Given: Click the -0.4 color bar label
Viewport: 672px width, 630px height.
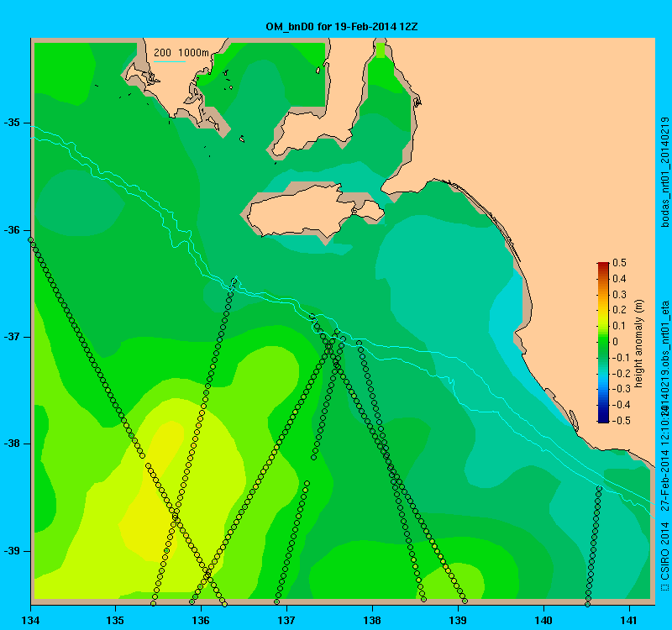Looking at the screenshot, I should 621,405.
